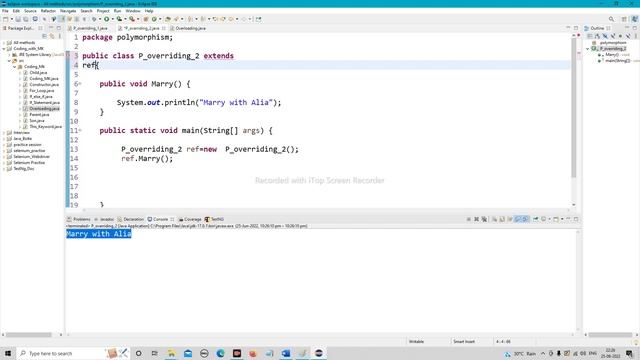The image size is (640, 360).
Task: Open the File menu
Action: click(5, 11)
